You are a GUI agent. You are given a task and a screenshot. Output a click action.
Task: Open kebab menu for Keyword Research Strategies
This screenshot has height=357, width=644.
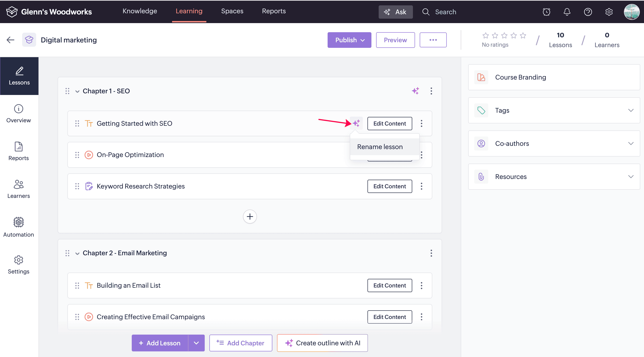coord(421,186)
